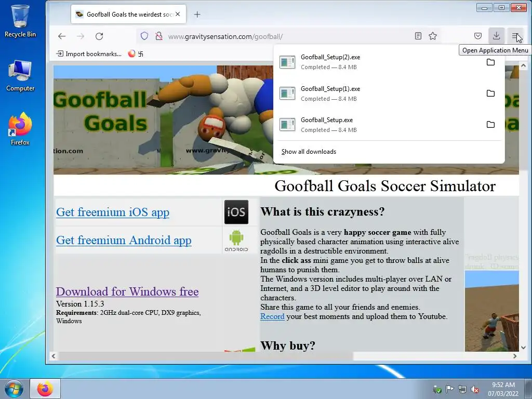532x399 pixels.
Task: Click the taskbar clock showing 9:52 AM
Action: (x=503, y=389)
